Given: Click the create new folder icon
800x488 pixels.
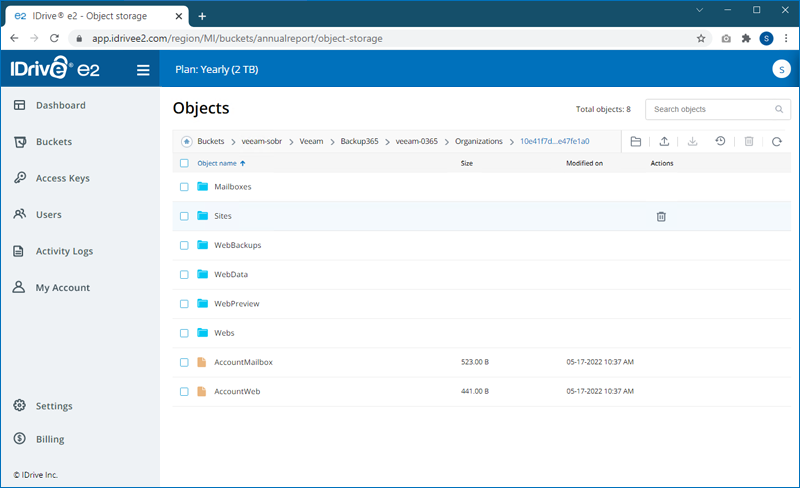Looking at the screenshot, I should point(636,141).
